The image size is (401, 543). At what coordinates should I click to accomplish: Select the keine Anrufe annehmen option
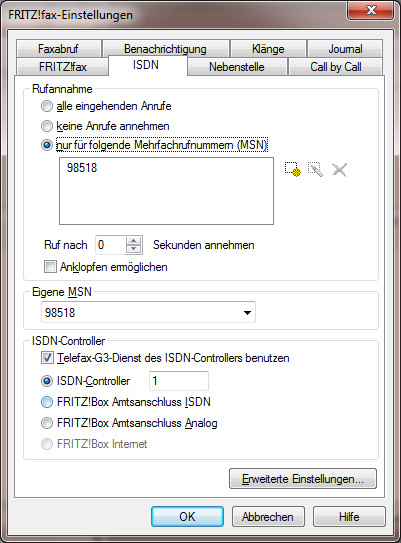click(47, 126)
